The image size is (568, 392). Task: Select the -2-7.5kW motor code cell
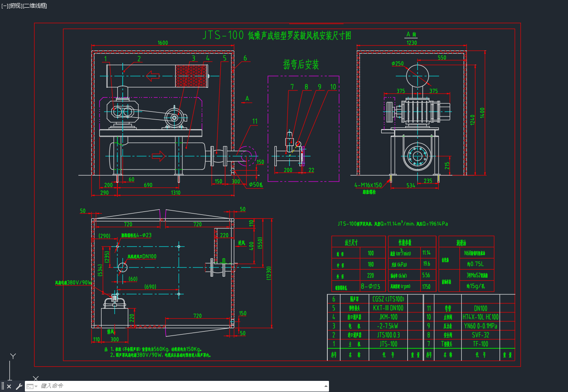(388, 326)
